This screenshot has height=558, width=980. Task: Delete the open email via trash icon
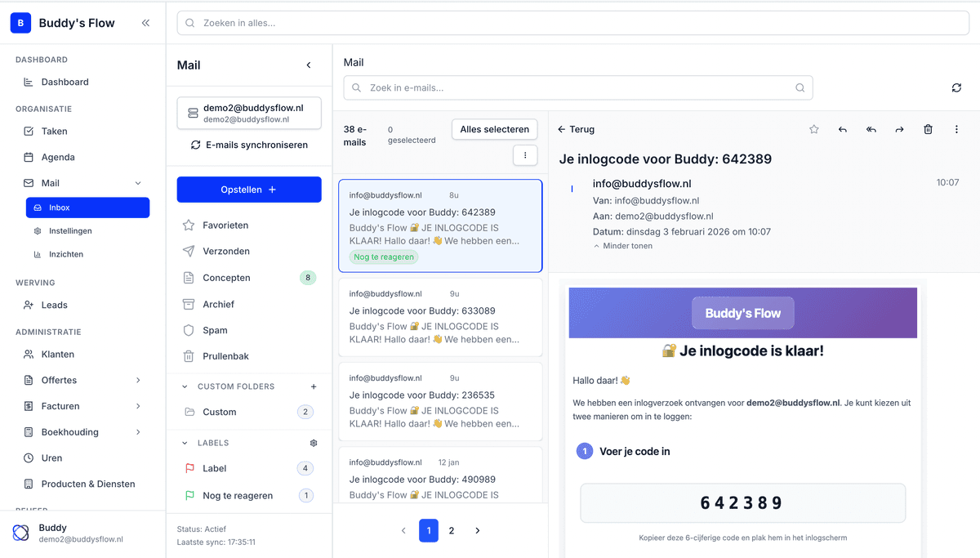click(928, 129)
